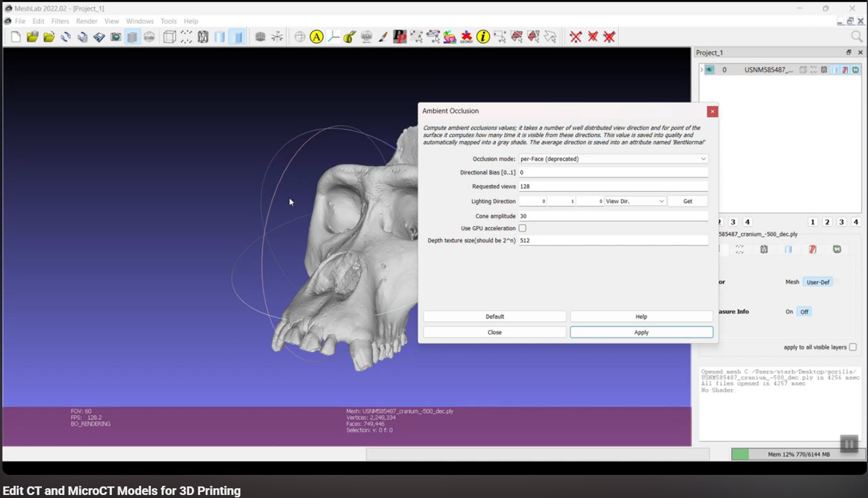Screen dimensions: 868x498
Task: Toggle the Bounding Box render icon
Action: tap(170, 37)
